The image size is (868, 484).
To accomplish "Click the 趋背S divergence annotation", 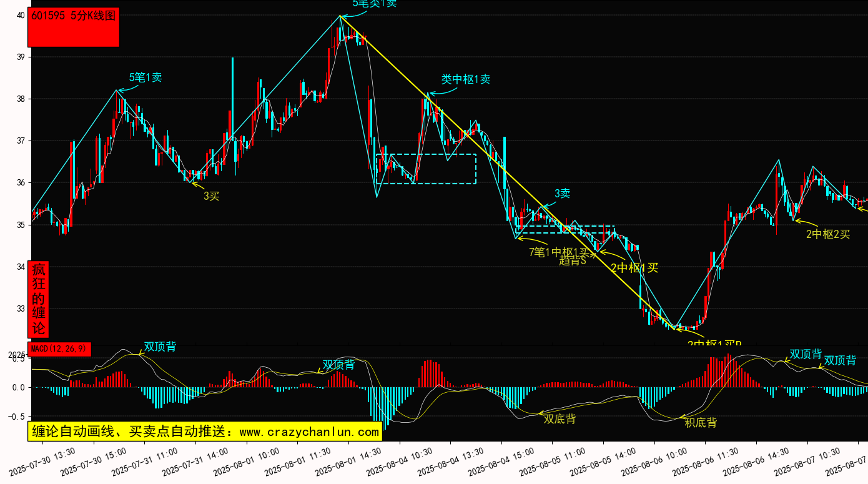I will pos(572,261).
